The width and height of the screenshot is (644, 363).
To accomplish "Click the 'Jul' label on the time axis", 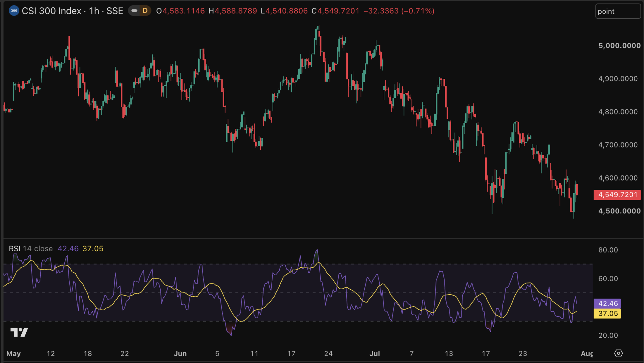I will 375,354.
